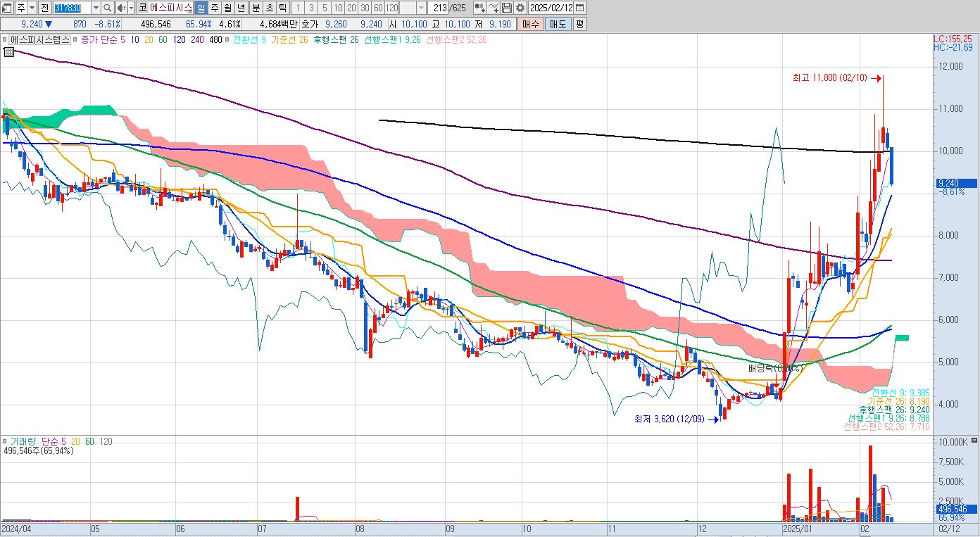Click the 매수 buy button
Image resolution: width=980 pixels, height=537 pixels.
click(x=531, y=24)
